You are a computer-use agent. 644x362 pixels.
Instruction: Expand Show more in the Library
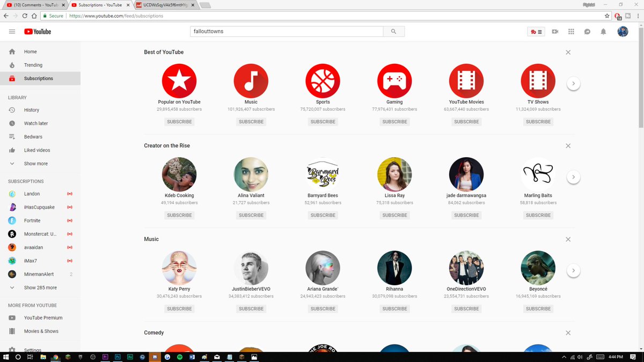[x=40, y=164]
